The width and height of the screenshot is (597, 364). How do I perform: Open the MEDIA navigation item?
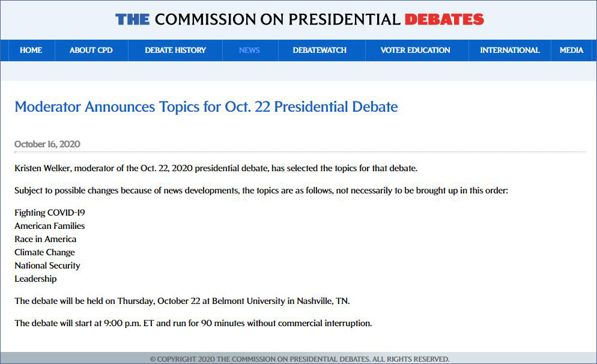(571, 50)
